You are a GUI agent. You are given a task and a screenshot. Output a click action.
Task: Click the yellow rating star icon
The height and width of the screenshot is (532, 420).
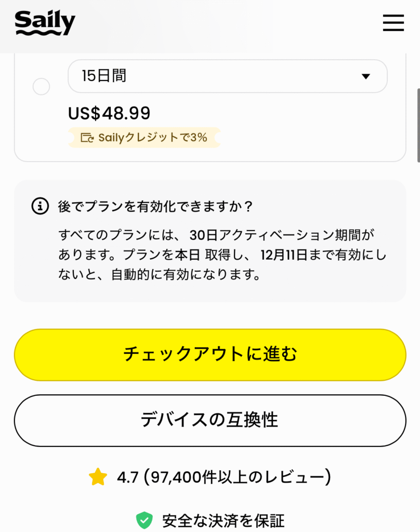click(x=98, y=476)
